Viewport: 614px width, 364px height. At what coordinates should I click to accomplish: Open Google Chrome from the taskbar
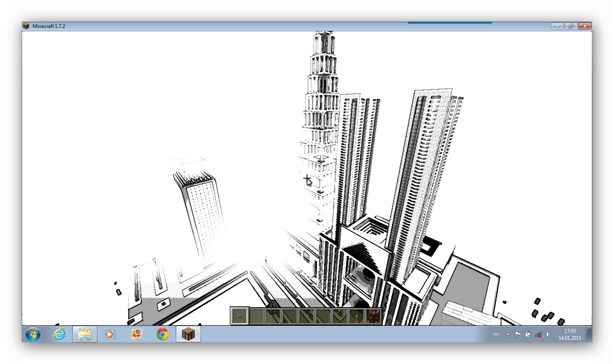162,334
